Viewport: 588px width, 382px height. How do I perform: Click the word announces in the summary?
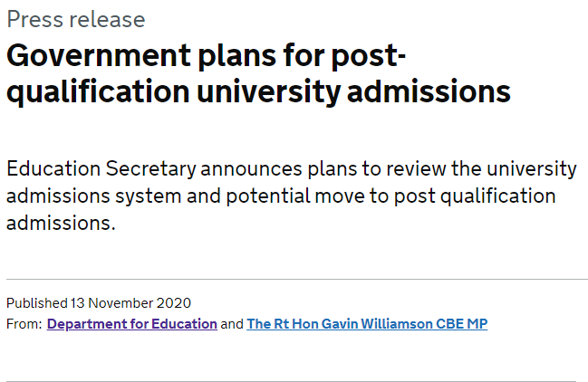point(251,169)
